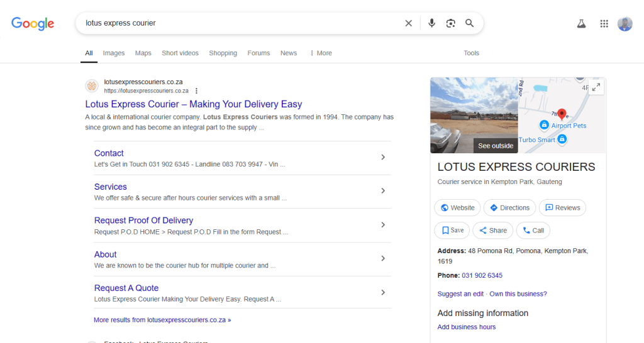Image resolution: width=644 pixels, height=343 pixels.
Task: Start voice search with the microphone icon
Action: pyautogui.click(x=431, y=23)
